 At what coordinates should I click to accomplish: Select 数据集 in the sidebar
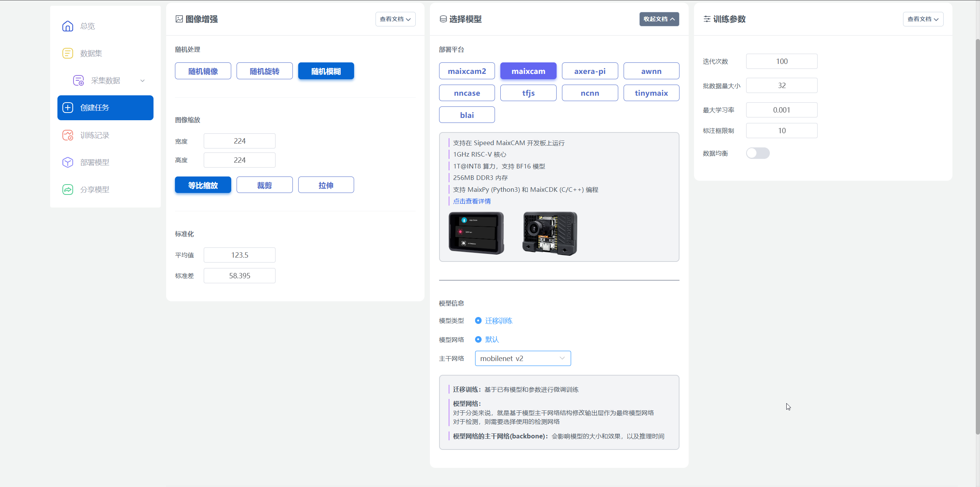105,53
